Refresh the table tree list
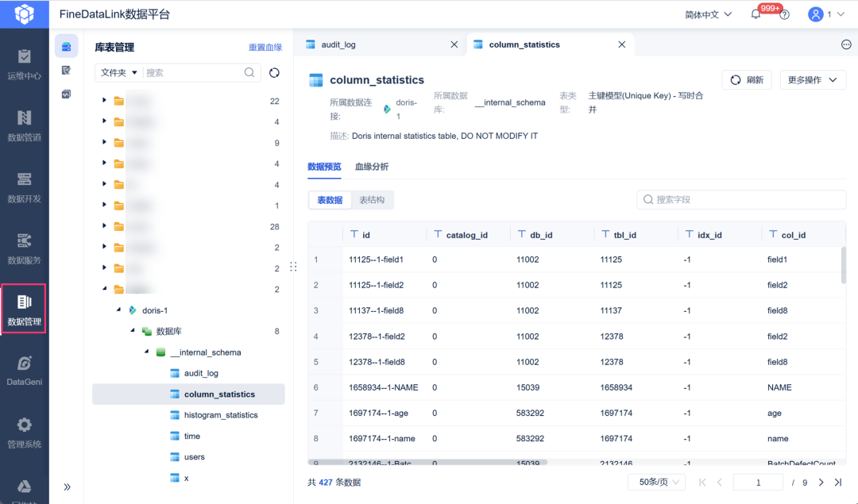The image size is (858, 504). pyautogui.click(x=274, y=72)
